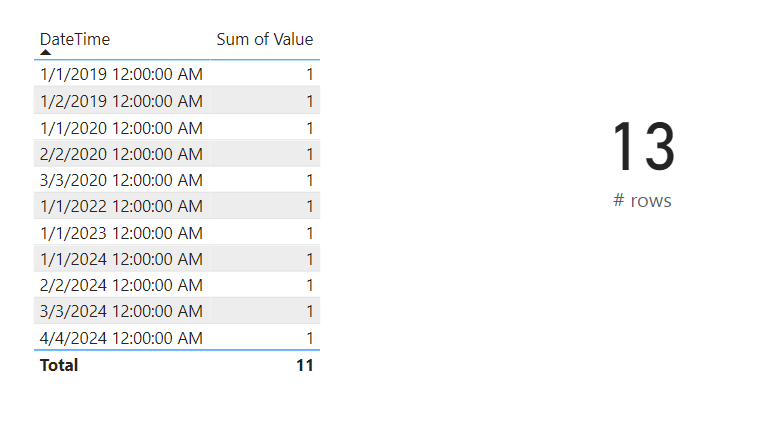Click the DateTime column header

(75, 39)
